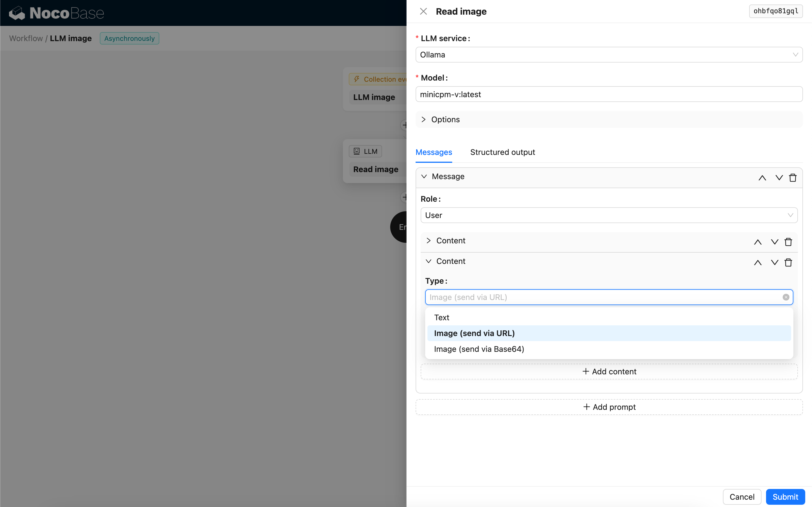Switch to the Structured output tab

502,152
